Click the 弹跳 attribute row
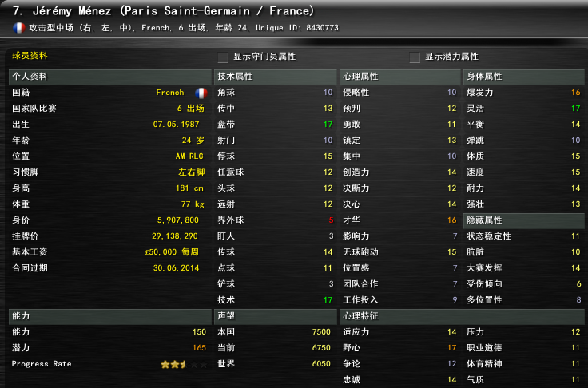 coord(524,141)
